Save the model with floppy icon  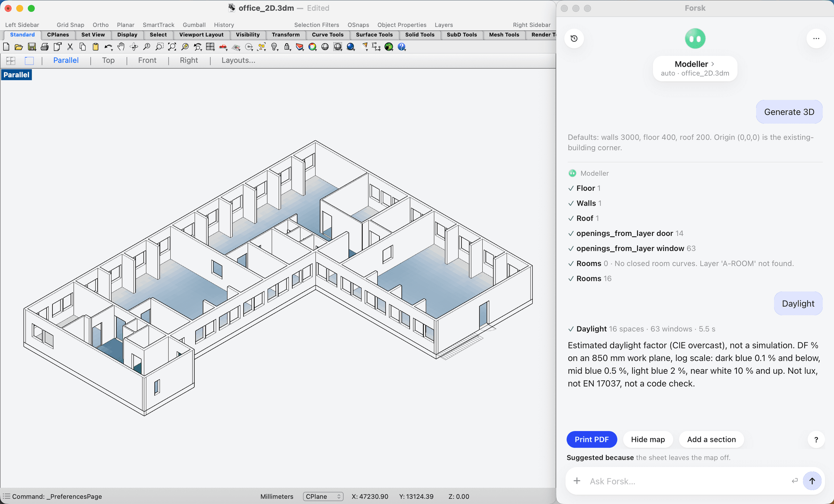tap(32, 47)
